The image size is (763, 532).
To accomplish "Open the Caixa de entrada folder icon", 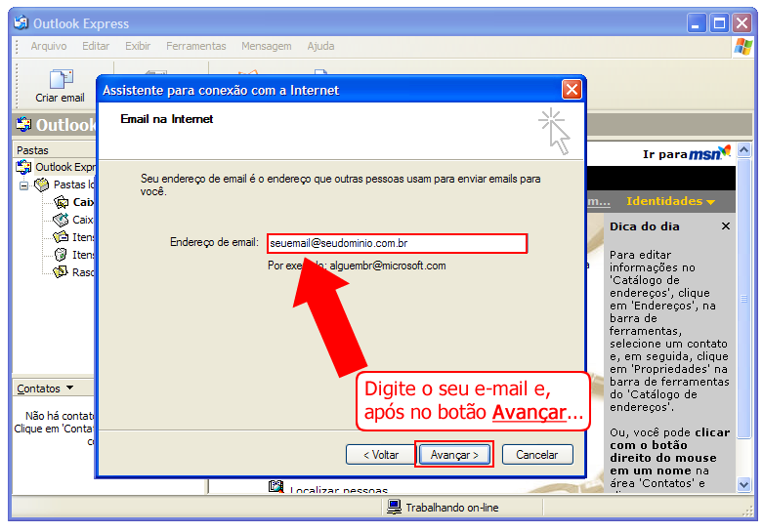I will click(x=61, y=202).
